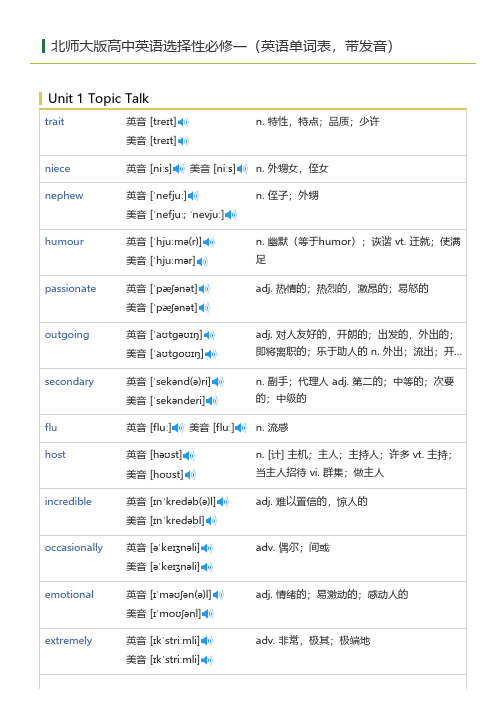Image resolution: width=504 pixels, height=713 pixels.
Task: Play American pronunciation audio for niece
Action: click(242, 169)
